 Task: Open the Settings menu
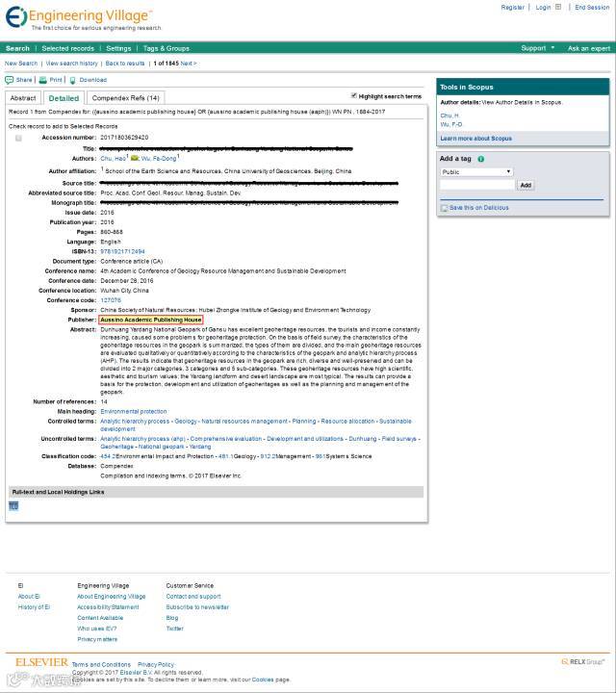pyautogui.click(x=118, y=48)
